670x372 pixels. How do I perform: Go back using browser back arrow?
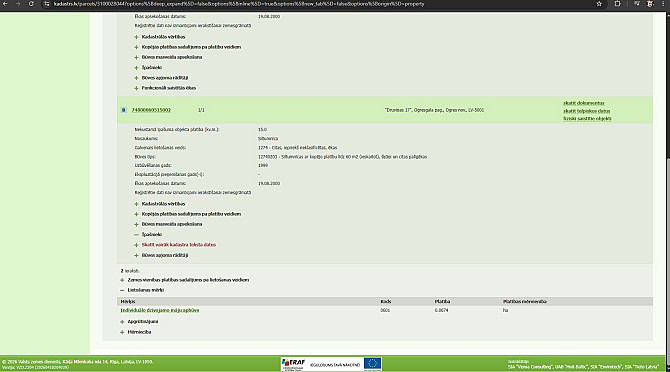pos(6,4)
